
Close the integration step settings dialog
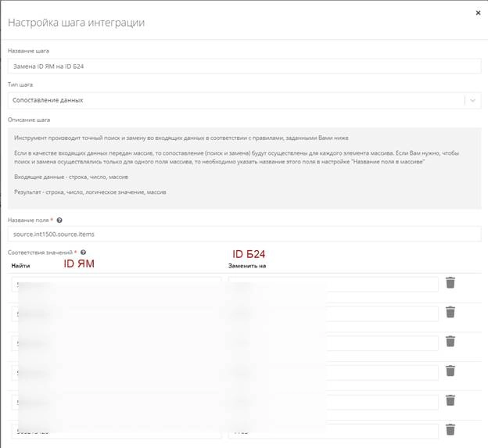click(x=478, y=13)
